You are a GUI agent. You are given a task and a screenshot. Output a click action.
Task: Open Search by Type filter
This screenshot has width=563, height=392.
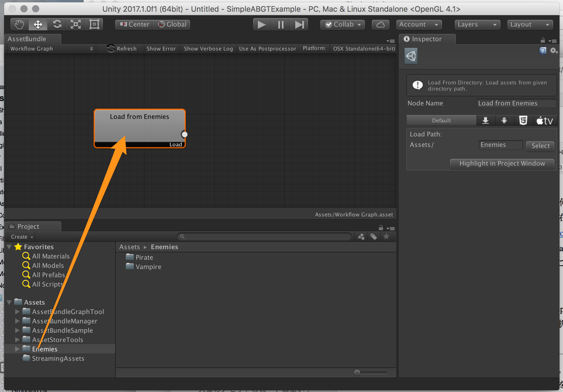(x=361, y=237)
